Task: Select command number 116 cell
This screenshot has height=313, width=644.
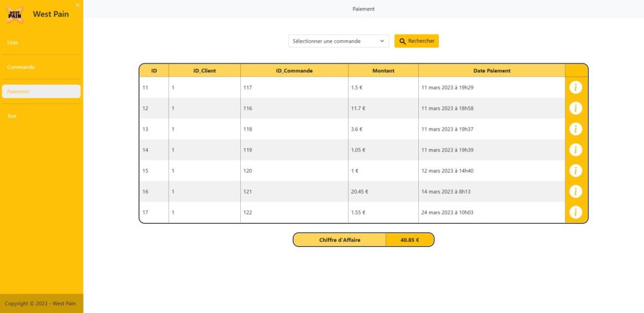Action: click(x=294, y=108)
